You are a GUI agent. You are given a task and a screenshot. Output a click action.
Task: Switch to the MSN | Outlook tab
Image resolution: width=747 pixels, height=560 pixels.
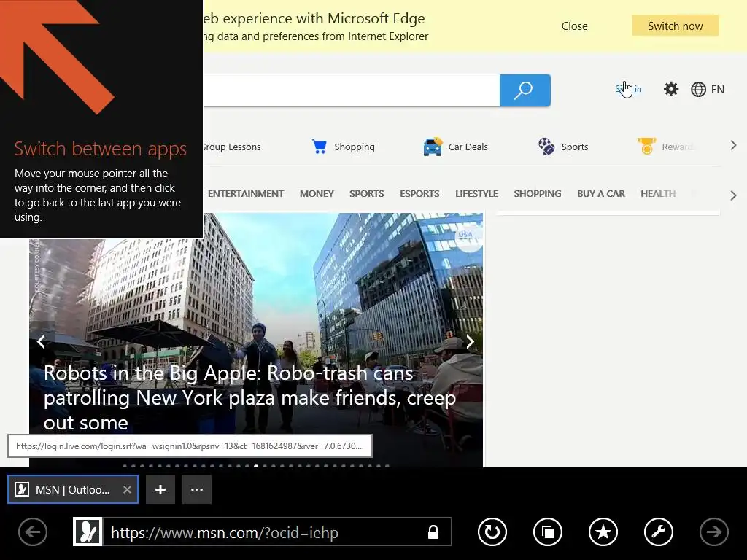tap(73, 489)
